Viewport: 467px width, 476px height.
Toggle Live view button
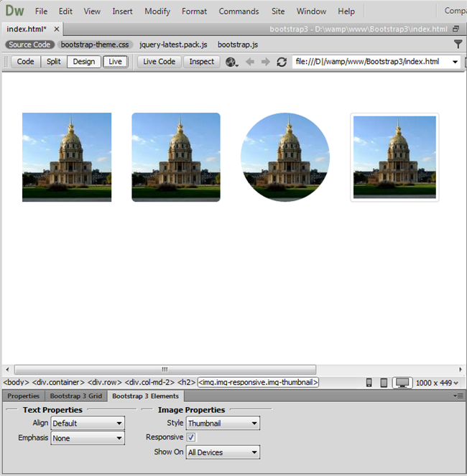coord(115,62)
